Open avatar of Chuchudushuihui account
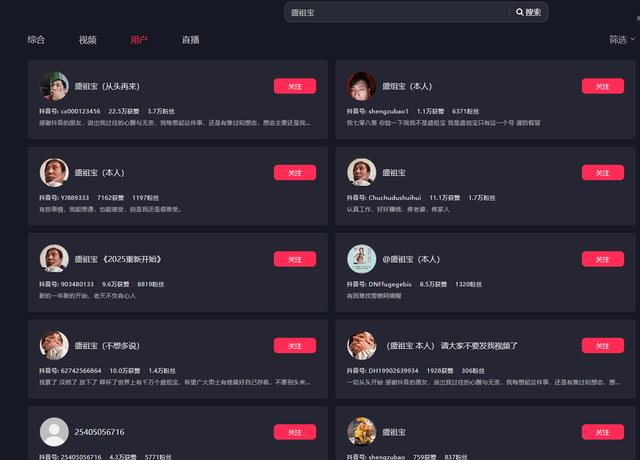This screenshot has width=640, height=460. point(362,173)
